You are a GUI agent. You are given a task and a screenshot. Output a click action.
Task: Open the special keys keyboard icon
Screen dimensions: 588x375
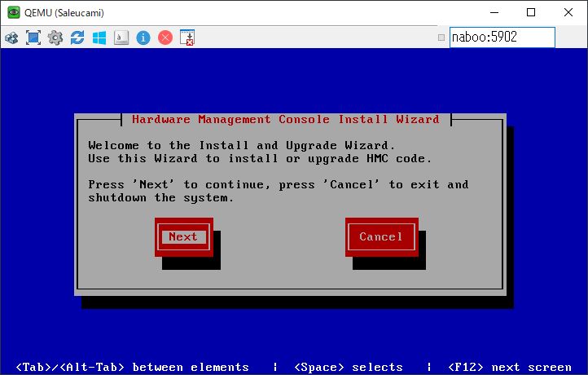pyautogui.click(x=121, y=37)
